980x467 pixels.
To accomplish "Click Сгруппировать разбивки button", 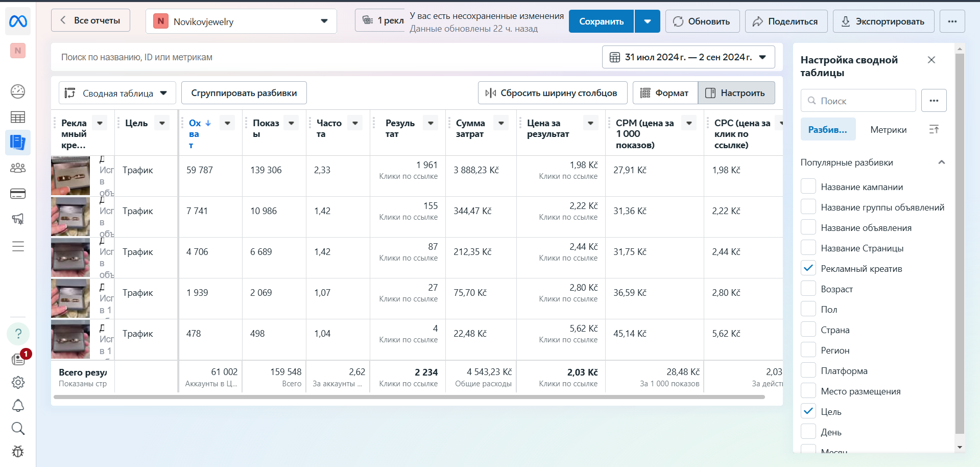I will pos(244,93).
